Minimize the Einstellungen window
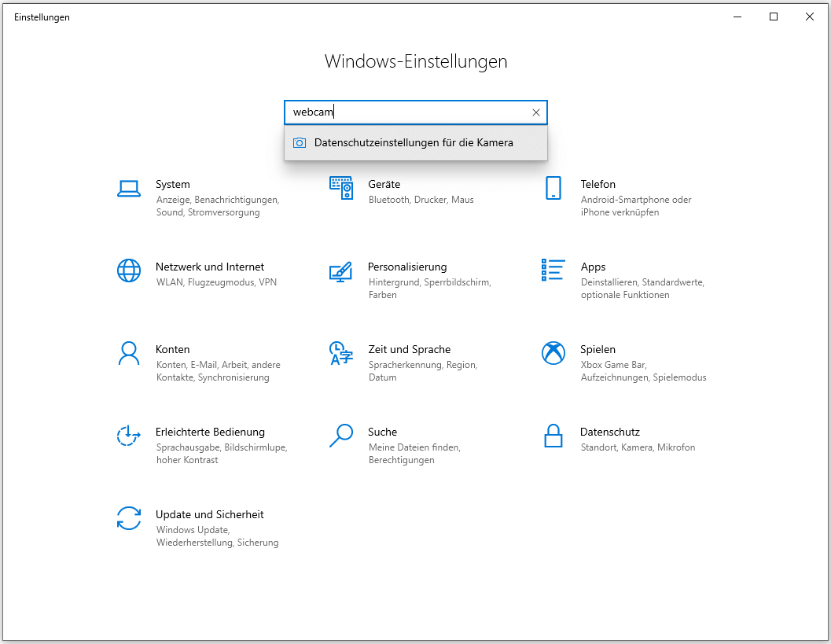The height and width of the screenshot is (644, 831). pos(737,17)
